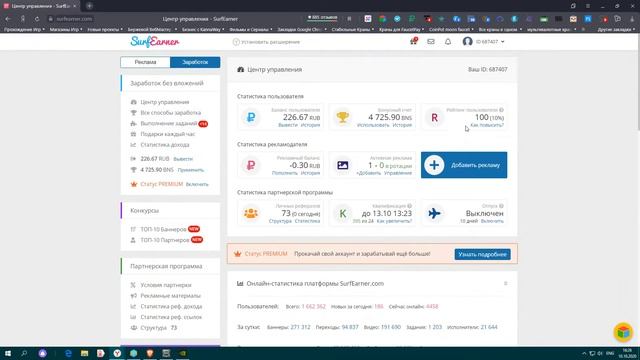Open Все способы заработка menu item
Image resolution: width=640 pixels, height=360 pixels.
pyautogui.click(x=171, y=113)
